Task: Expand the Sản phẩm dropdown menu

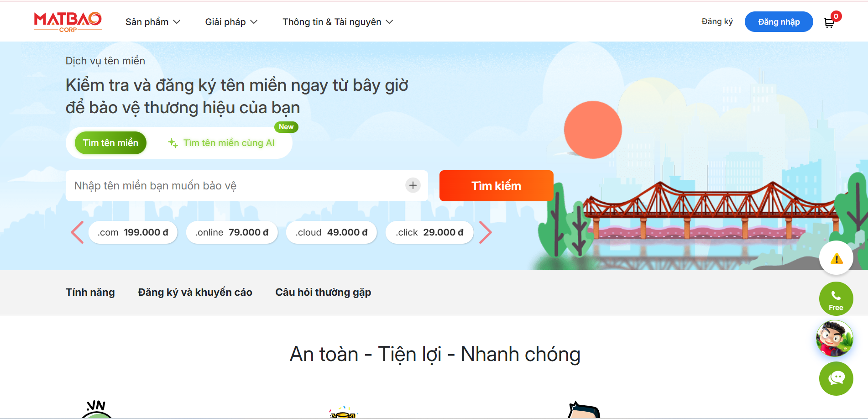Action: [x=153, y=22]
